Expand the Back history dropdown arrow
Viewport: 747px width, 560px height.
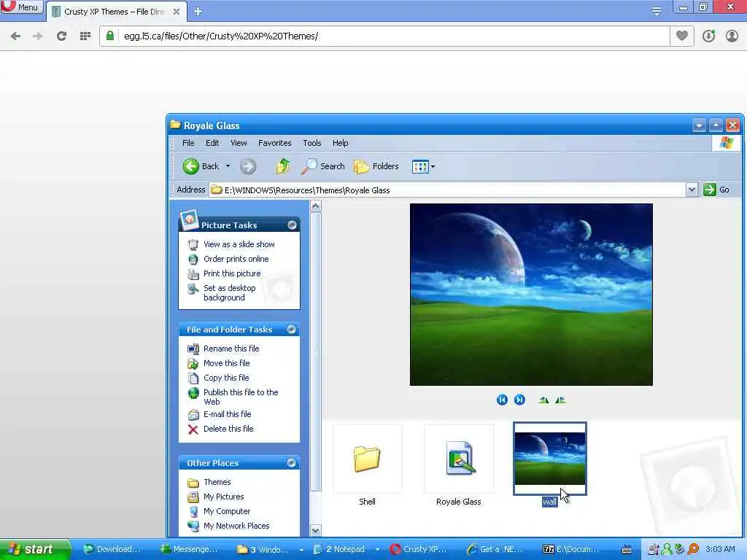pos(228,166)
